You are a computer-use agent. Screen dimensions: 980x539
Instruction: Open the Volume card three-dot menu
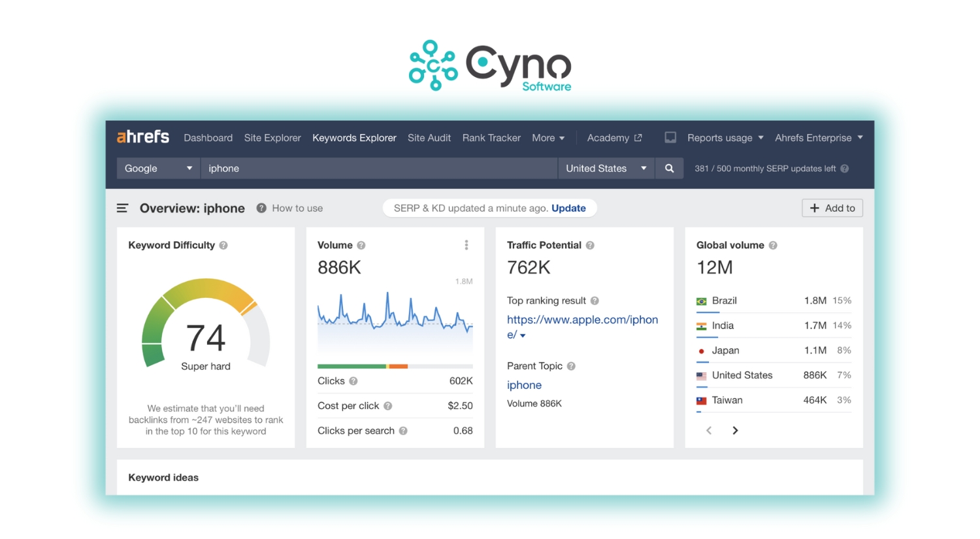click(466, 245)
